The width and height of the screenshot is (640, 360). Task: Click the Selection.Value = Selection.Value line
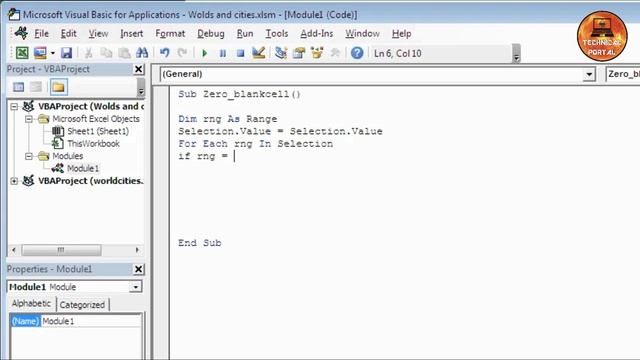(280, 131)
